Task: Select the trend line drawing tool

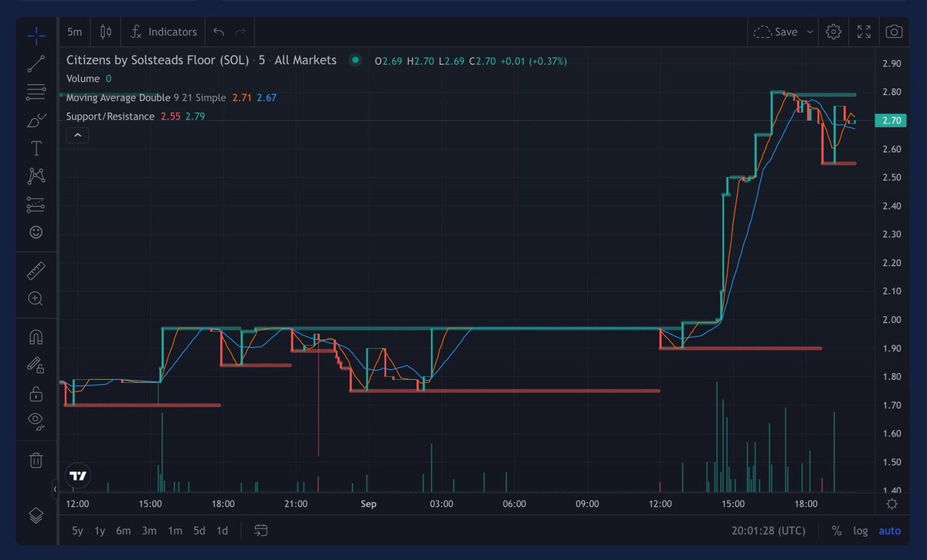Action: [36, 64]
